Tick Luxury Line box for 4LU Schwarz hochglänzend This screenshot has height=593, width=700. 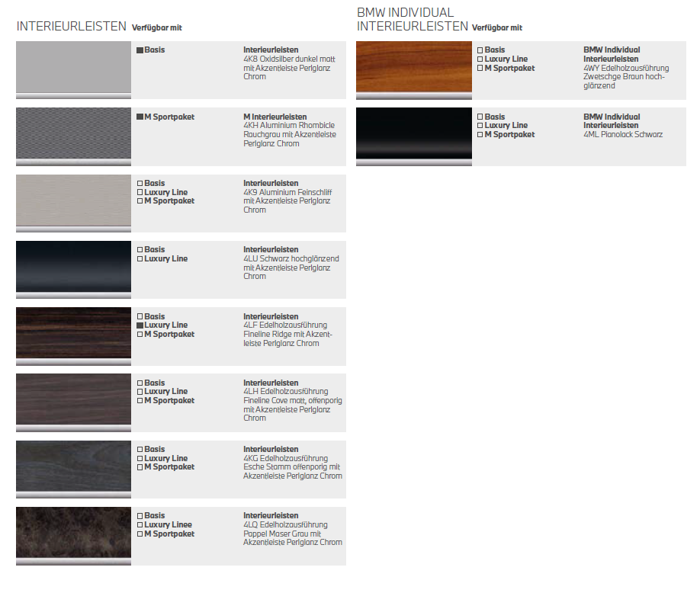pos(140,259)
